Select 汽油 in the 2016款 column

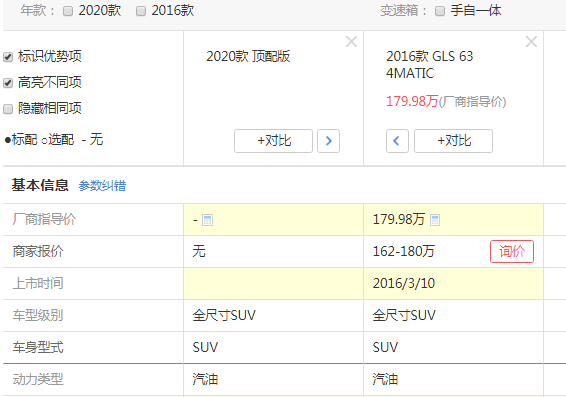click(x=385, y=379)
